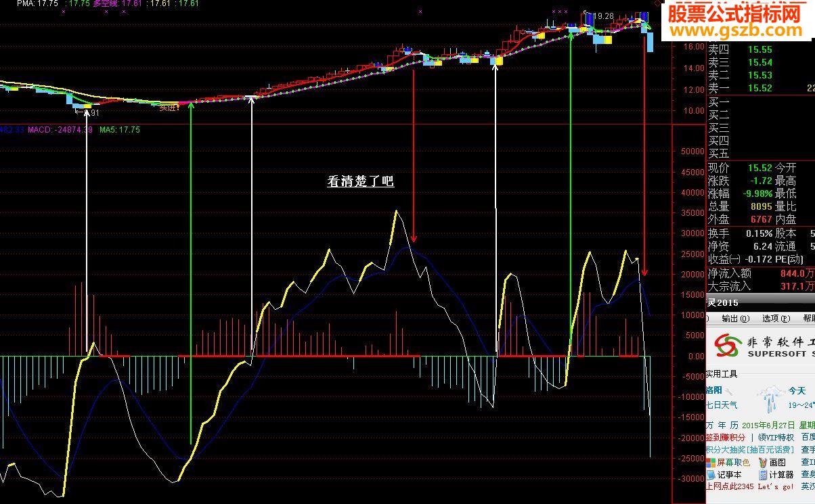Click the 万年历 label
815x504 pixels.
(722, 426)
